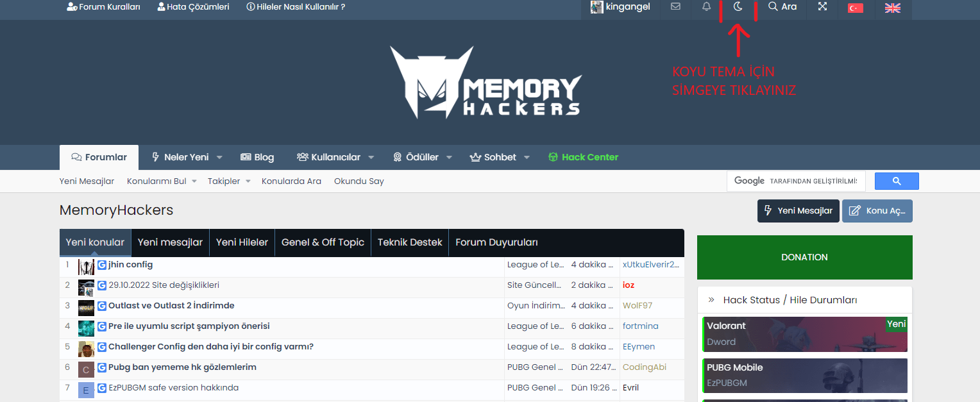Click the dark Yeni Mesajlar button
The height and width of the screenshot is (402, 980).
pos(798,211)
